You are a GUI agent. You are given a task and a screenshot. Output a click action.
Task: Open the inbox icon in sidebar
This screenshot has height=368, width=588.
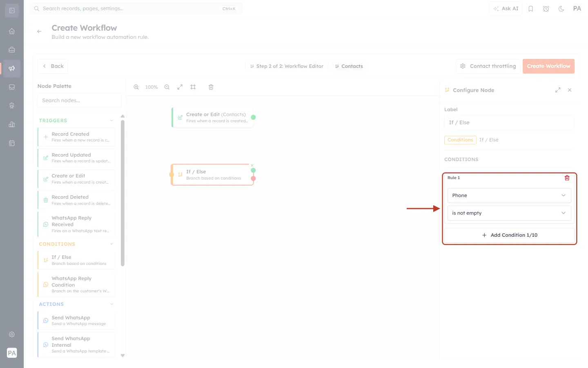(12, 87)
